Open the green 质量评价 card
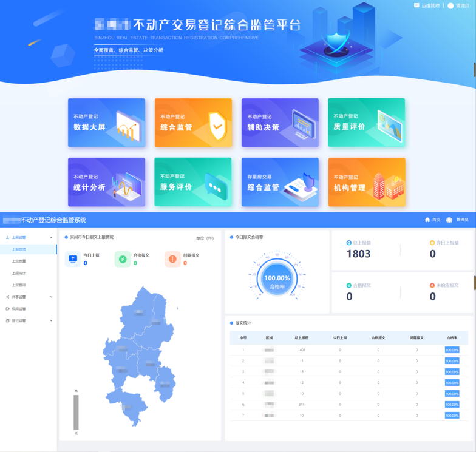 tap(366, 123)
